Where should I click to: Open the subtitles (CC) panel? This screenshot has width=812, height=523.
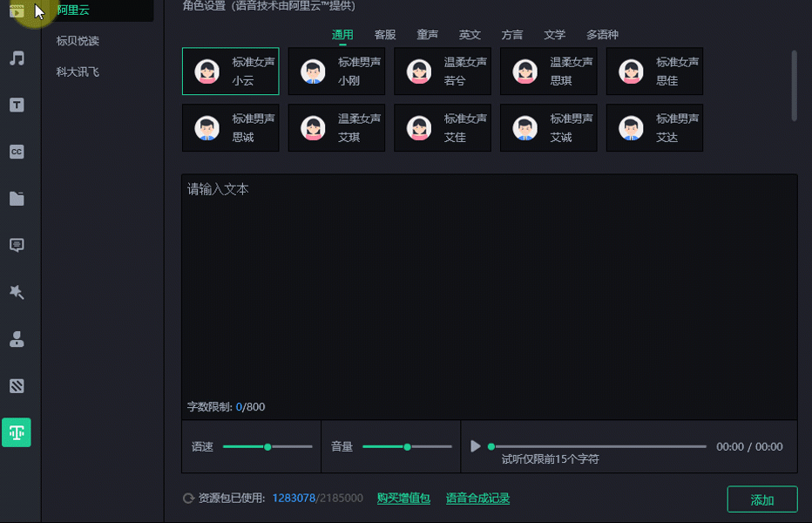coord(17,152)
